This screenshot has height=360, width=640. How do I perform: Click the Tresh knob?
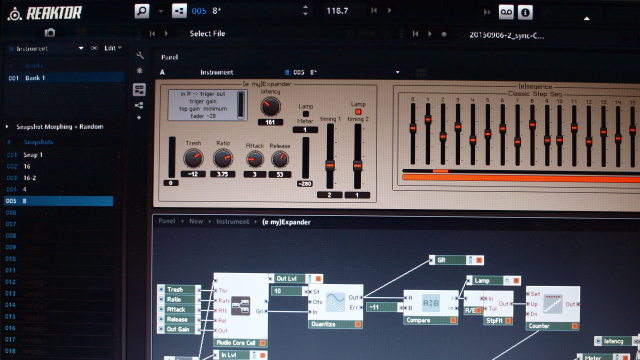point(193,158)
